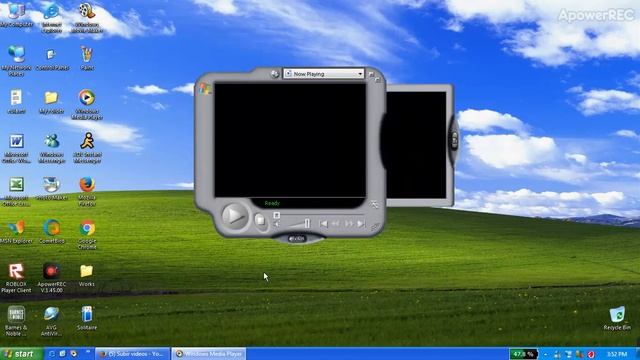Image resolution: width=640 pixels, height=360 pixels.
Task: Fast forward the media
Action: 348,224
